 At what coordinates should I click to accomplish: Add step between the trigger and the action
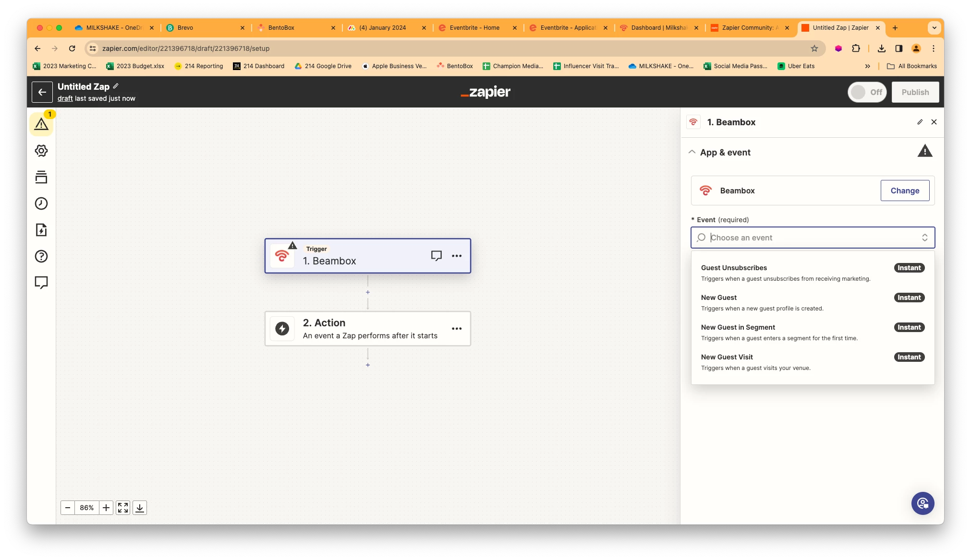click(x=368, y=292)
